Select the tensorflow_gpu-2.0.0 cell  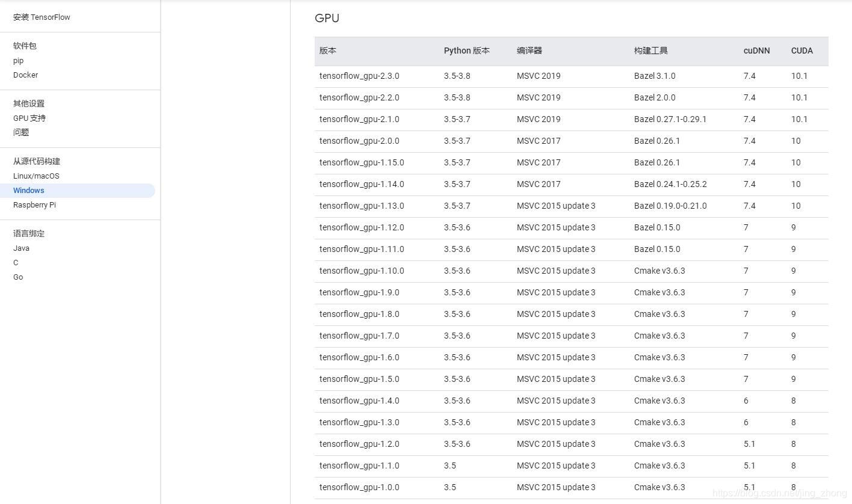click(359, 141)
